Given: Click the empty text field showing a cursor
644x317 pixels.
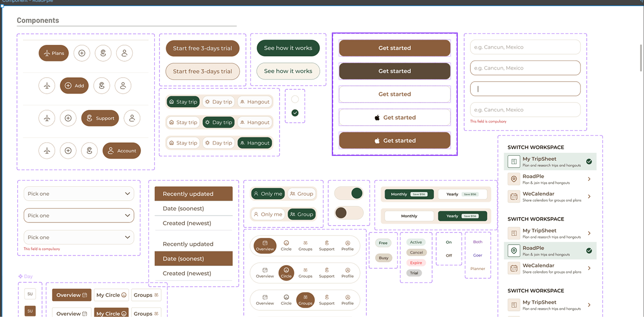Looking at the screenshot, I should pos(525,89).
